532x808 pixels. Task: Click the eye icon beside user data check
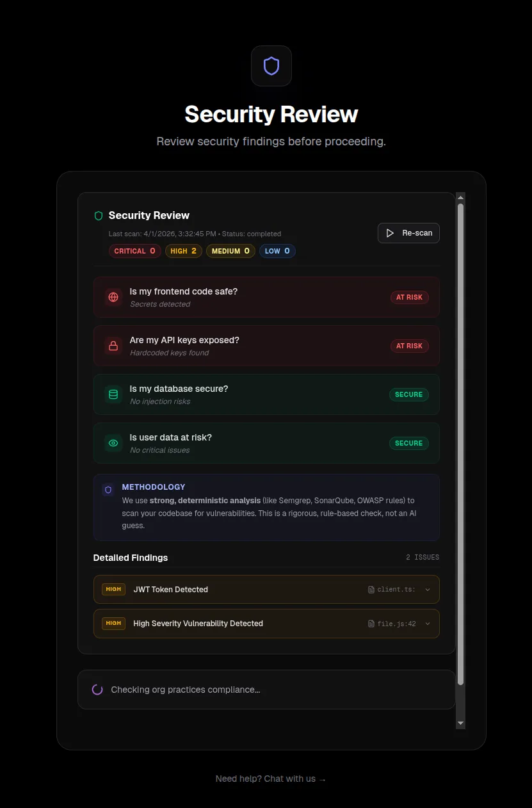click(113, 443)
